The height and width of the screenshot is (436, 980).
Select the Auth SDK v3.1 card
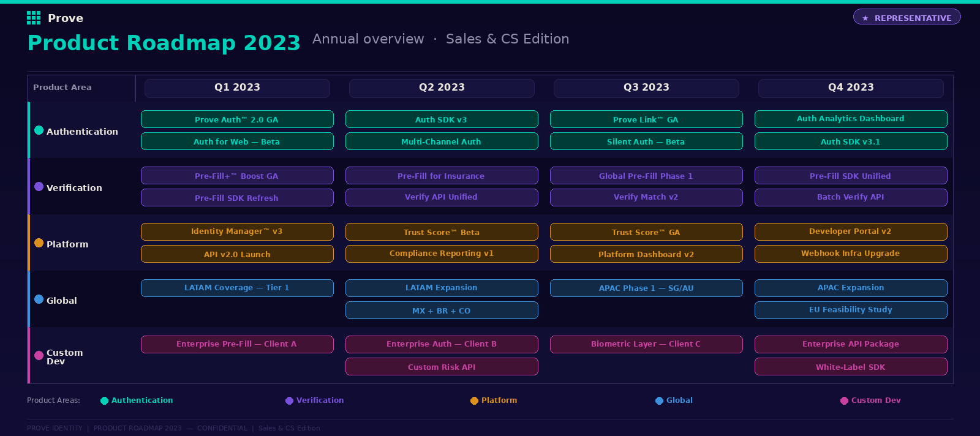pyautogui.click(x=851, y=141)
